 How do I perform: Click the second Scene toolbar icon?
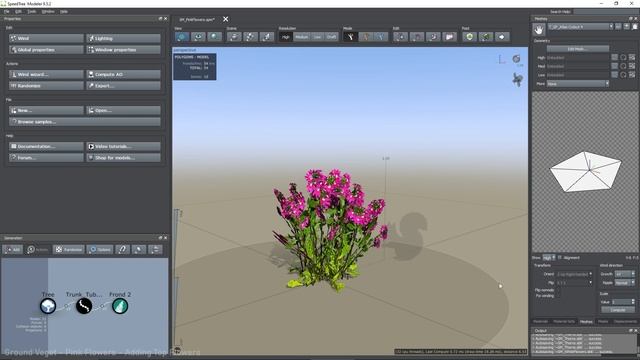pos(250,37)
